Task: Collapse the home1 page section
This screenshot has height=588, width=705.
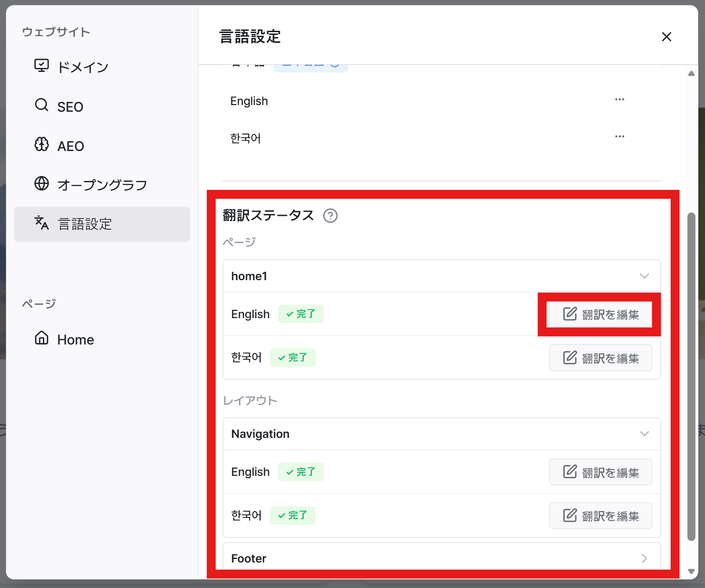Action: click(644, 276)
